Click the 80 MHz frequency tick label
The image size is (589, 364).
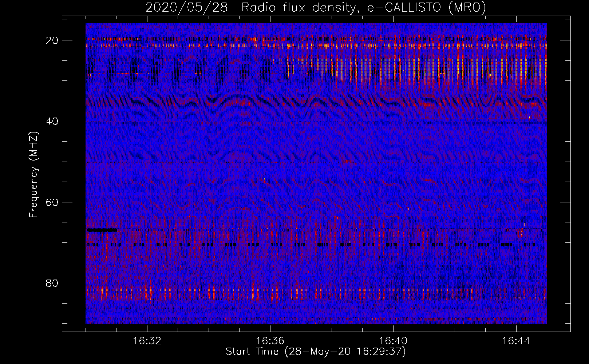[x=53, y=283]
